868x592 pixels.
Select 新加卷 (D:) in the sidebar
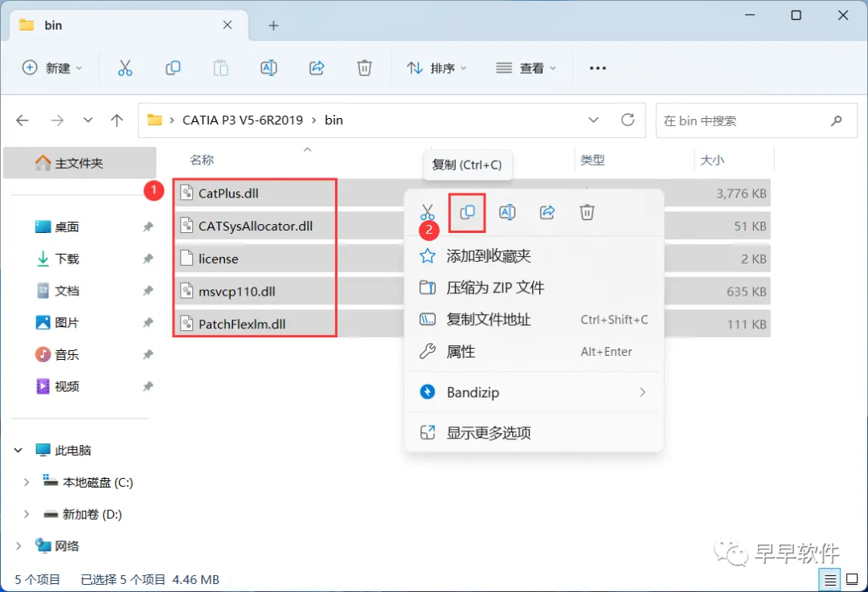point(92,515)
